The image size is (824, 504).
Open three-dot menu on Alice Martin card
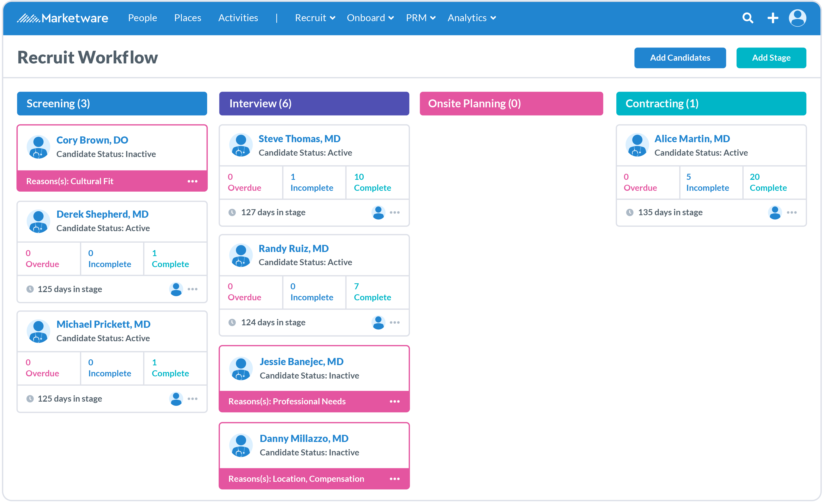tap(792, 212)
